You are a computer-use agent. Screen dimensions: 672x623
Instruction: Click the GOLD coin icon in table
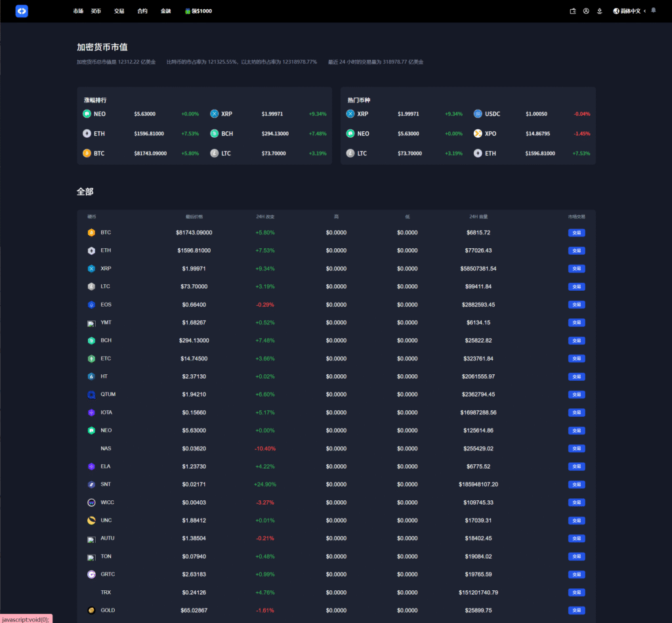[91, 611]
